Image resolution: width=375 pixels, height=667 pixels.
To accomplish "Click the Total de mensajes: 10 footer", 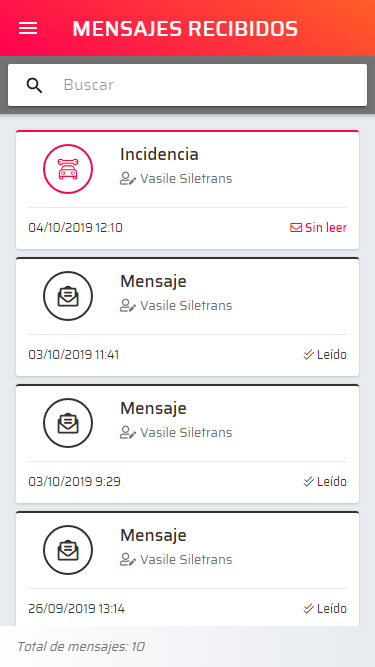I will pos(81,647).
